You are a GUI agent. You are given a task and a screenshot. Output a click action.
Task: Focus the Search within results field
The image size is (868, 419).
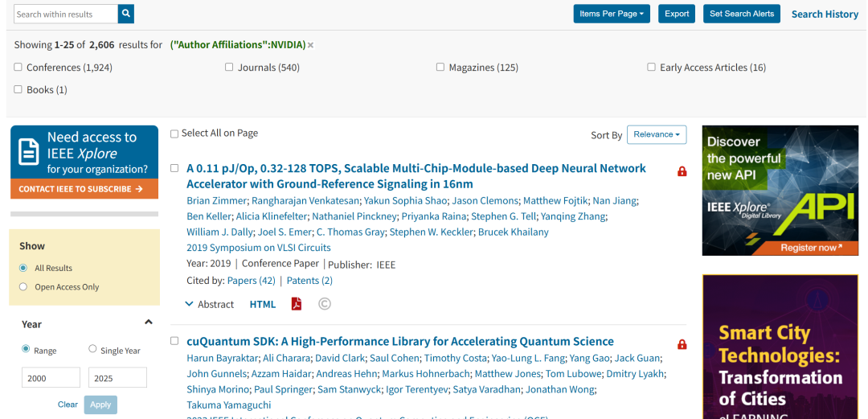(x=66, y=14)
